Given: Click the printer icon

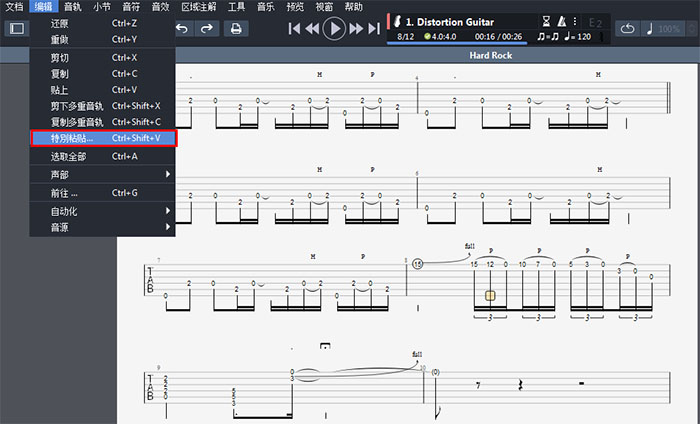Looking at the screenshot, I should click(x=235, y=28).
